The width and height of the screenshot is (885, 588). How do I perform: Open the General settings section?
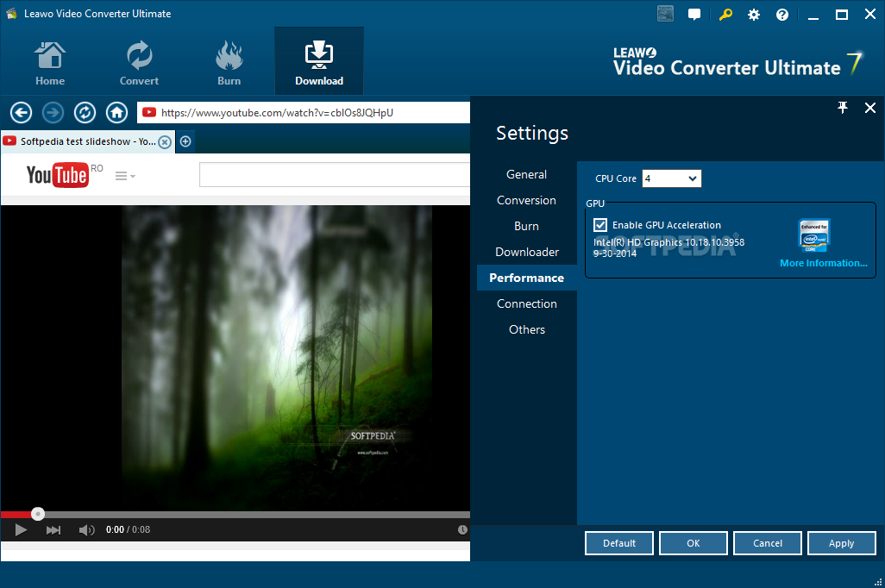tap(526, 174)
